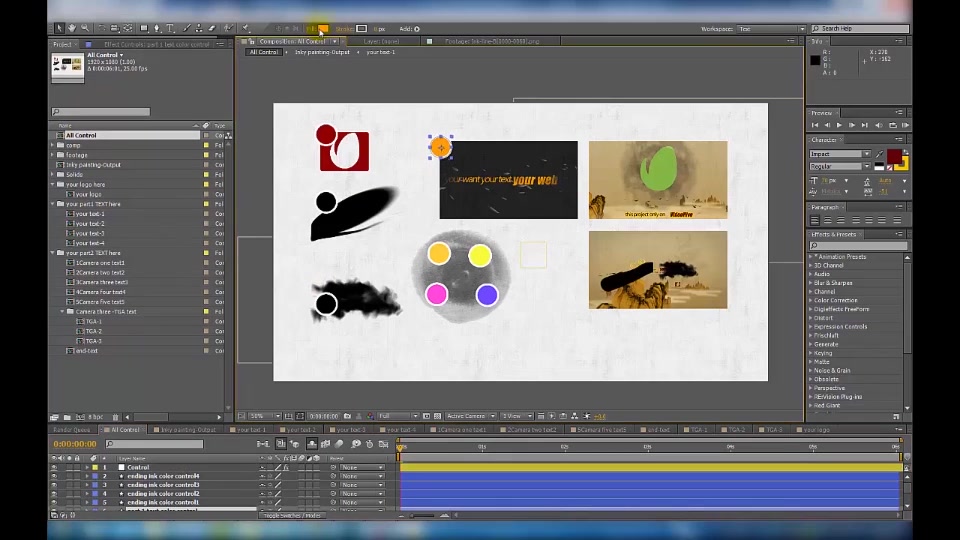This screenshot has height=540, width=960.
Task: Click the Graph Editor icon in timeline
Action: (384, 444)
